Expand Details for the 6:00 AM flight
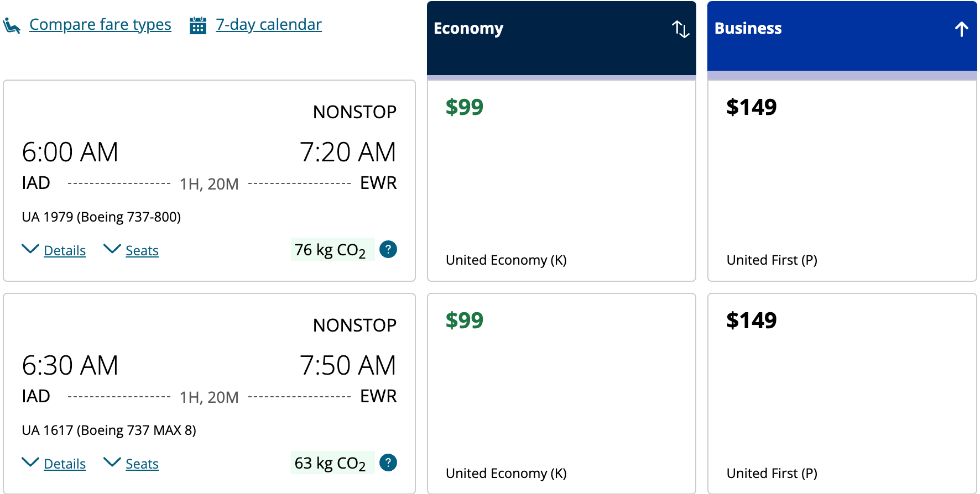This screenshot has width=980, height=494. (x=65, y=250)
